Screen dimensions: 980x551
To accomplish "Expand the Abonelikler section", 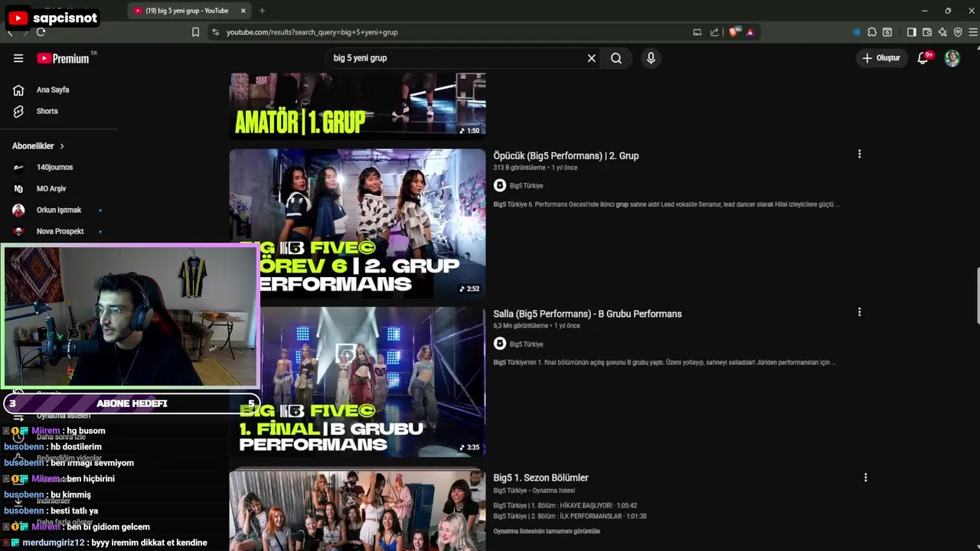I will (38, 146).
